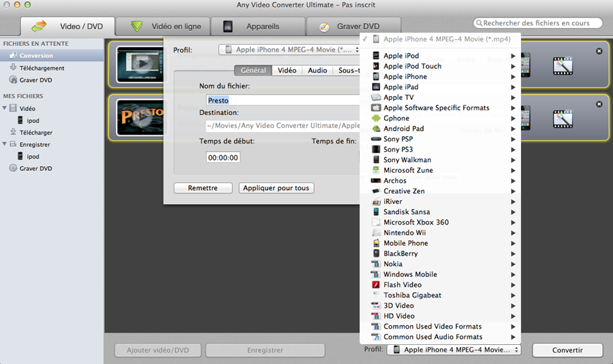Select checked Apple iPhone 4 MPEG-4 Movie item

point(440,39)
